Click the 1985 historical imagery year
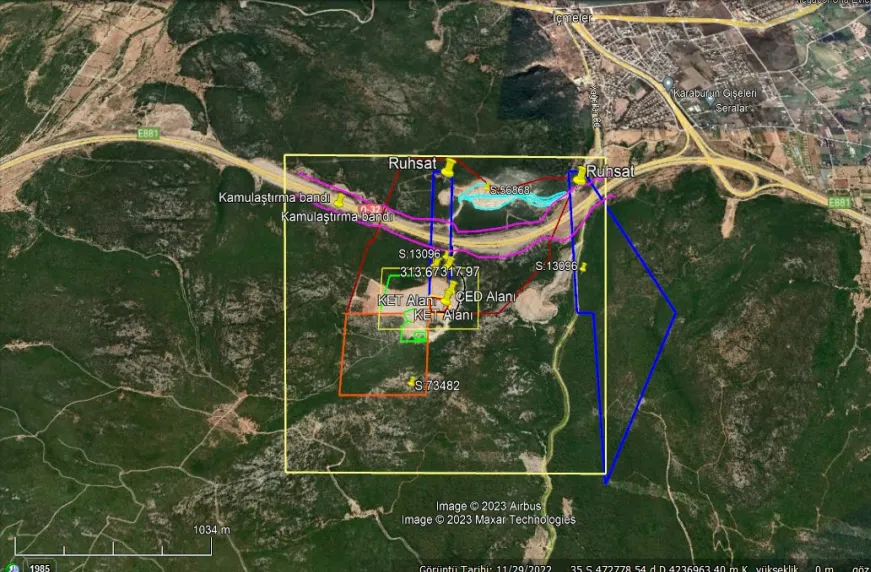The width and height of the screenshot is (871, 572). point(40,566)
